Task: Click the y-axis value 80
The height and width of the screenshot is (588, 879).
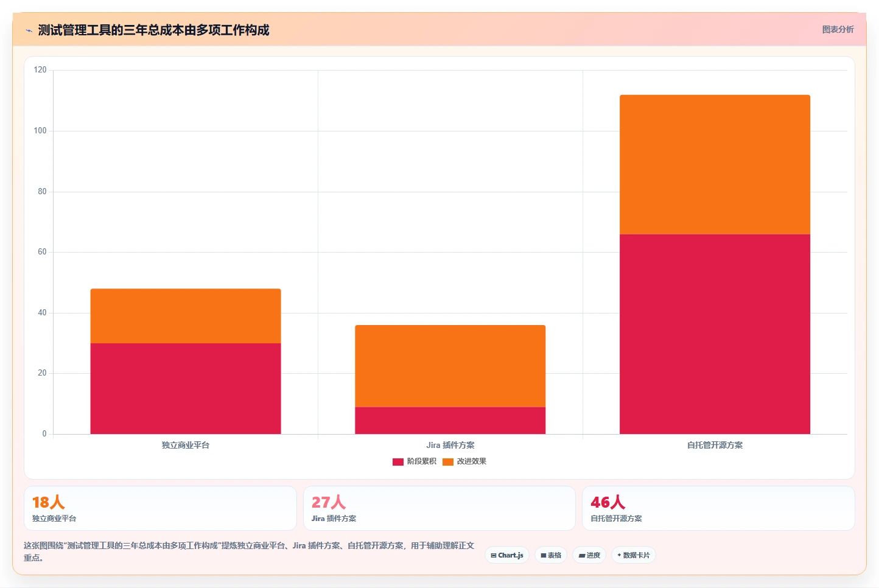Action: [42, 191]
